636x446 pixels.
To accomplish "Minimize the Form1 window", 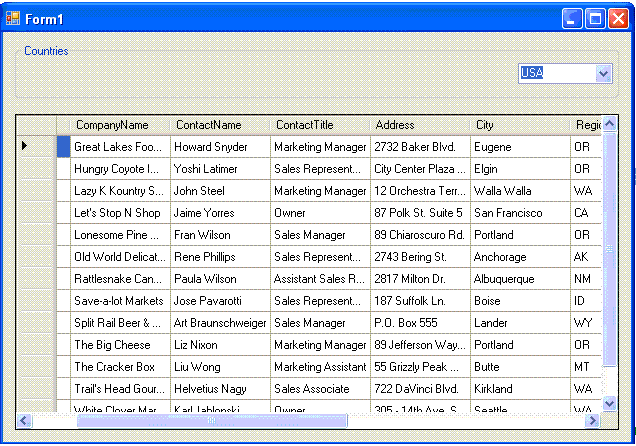I will 572,19.
